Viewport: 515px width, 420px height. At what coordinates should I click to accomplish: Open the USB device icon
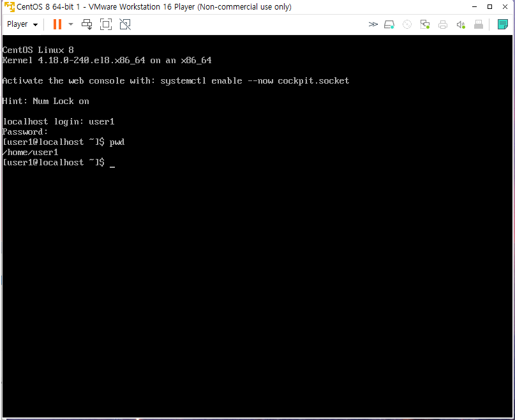(x=479, y=24)
